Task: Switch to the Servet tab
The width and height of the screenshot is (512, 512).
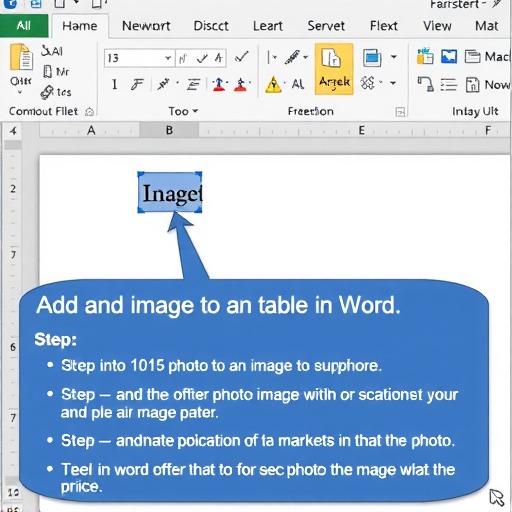Action: [x=326, y=26]
